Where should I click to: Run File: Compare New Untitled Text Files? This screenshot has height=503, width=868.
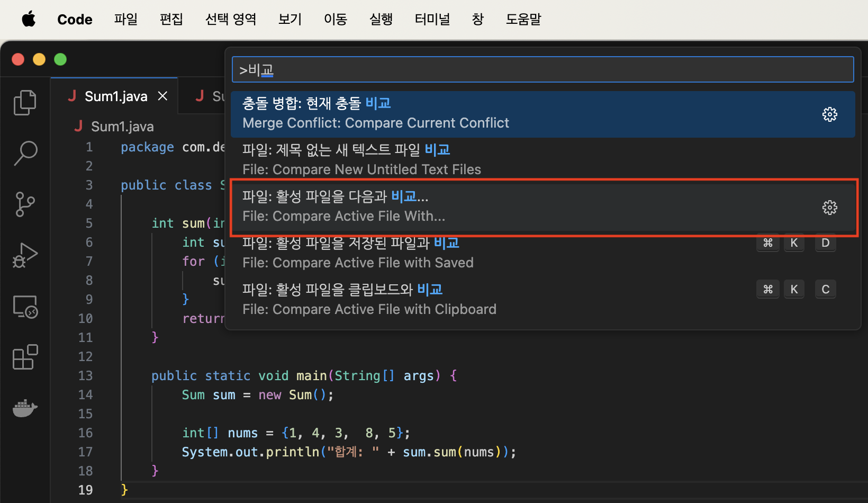coord(542,160)
